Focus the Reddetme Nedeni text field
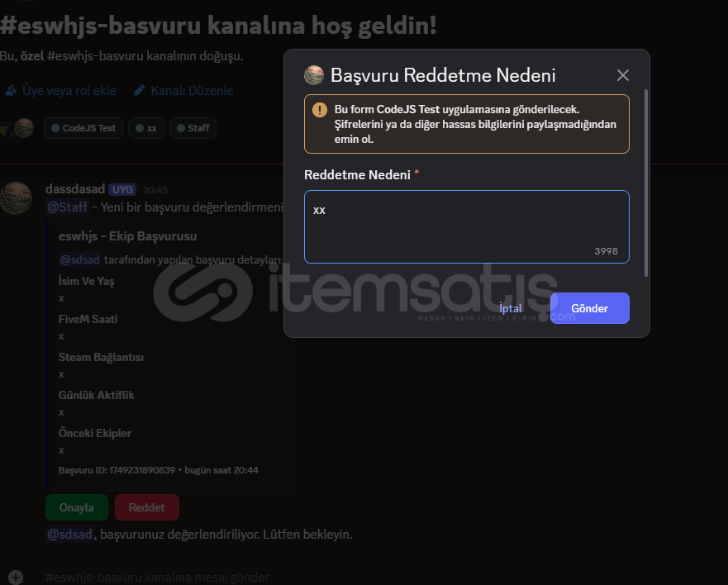 tap(467, 226)
